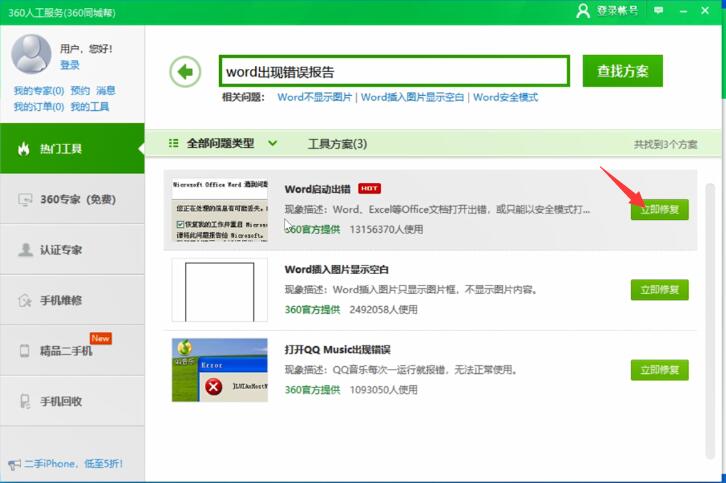Click related question Word安全模式

tap(505, 97)
